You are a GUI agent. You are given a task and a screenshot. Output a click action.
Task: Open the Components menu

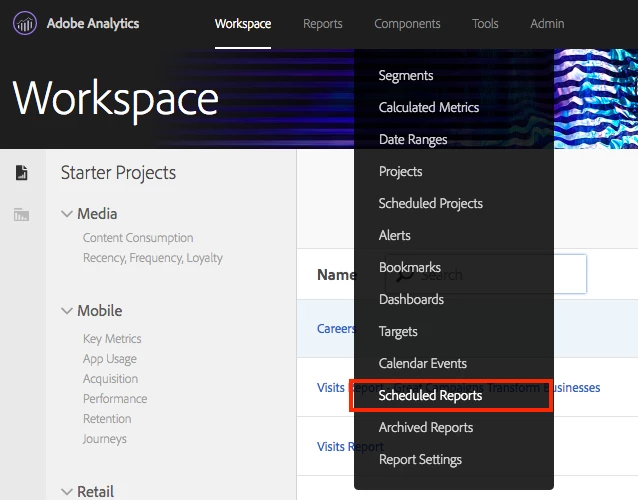[x=407, y=24]
